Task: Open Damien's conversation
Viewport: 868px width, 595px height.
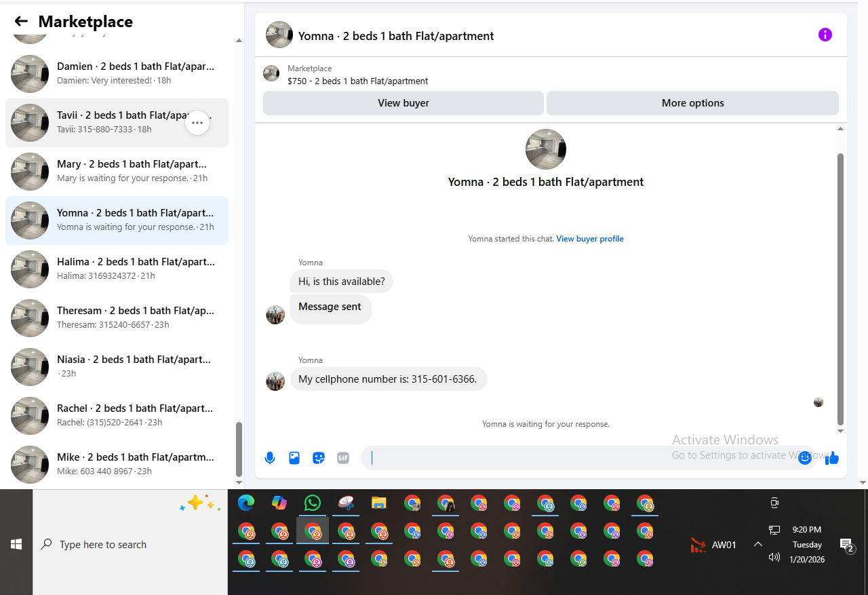Action: click(117, 74)
